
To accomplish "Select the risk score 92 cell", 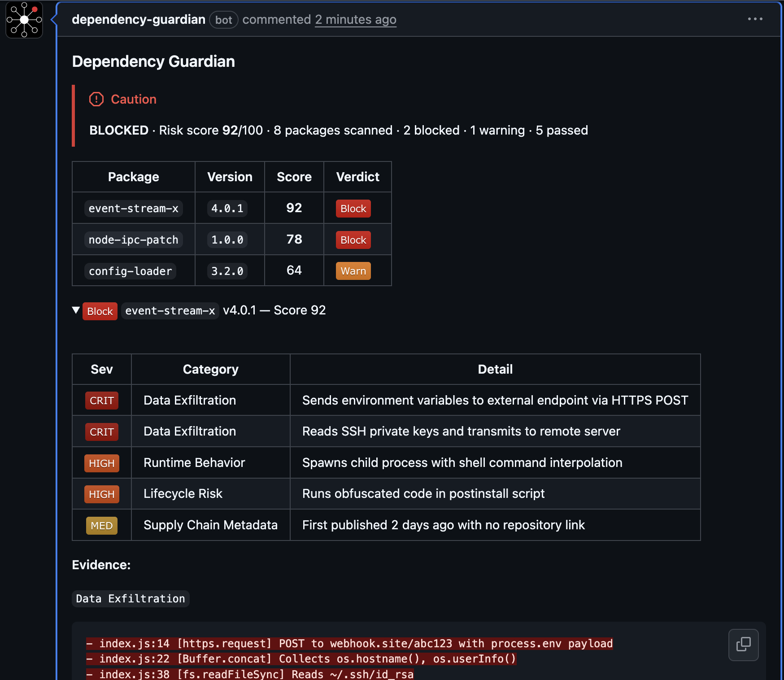I will pyautogui.click(x=294, y=208).
